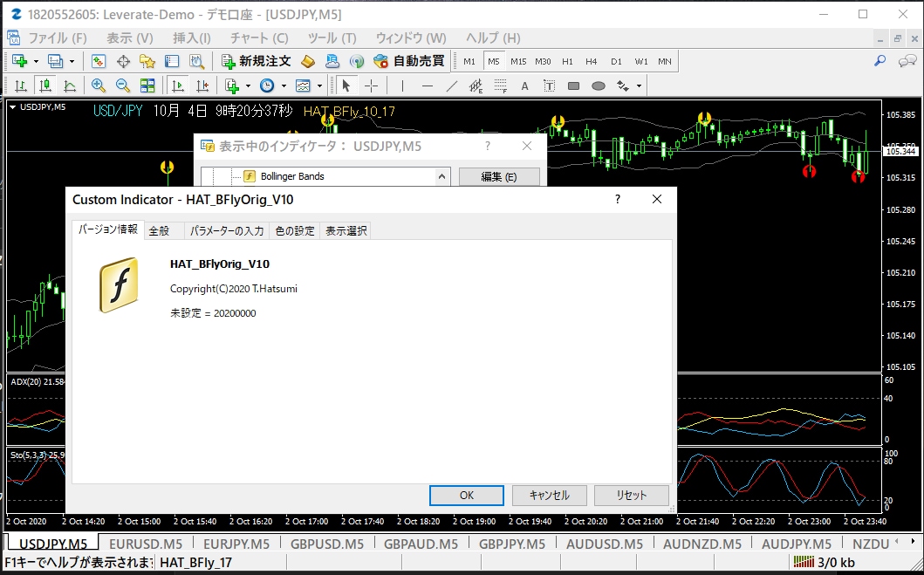The image size is (924, 575).
Task: Open the ツール (T) menu
Action: click(x=332, y=38)
